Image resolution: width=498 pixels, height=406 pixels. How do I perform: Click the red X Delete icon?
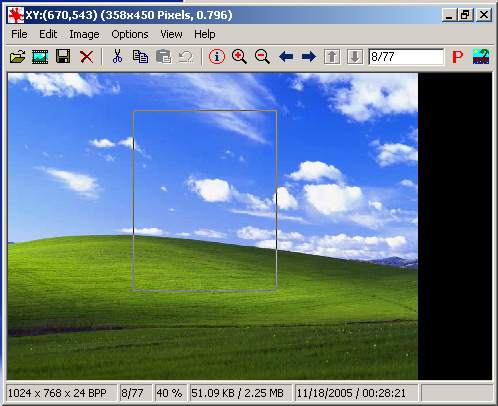86,57
